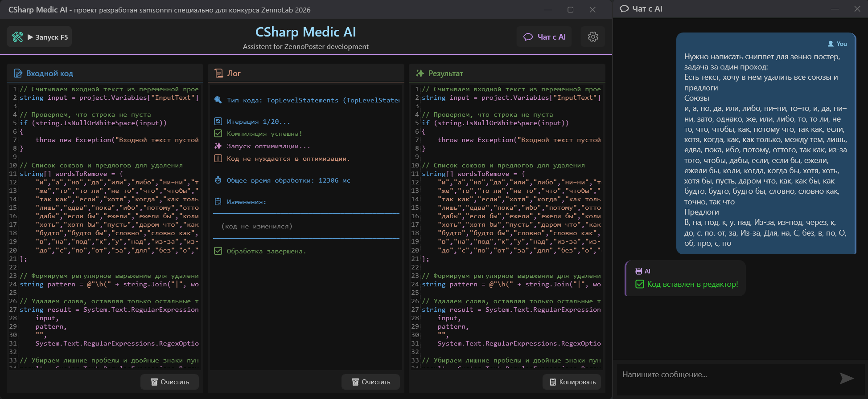This screenshot has height=399, width=868.
Task: Click the timer icon by Общее время обработки
Action: [218, 180]
